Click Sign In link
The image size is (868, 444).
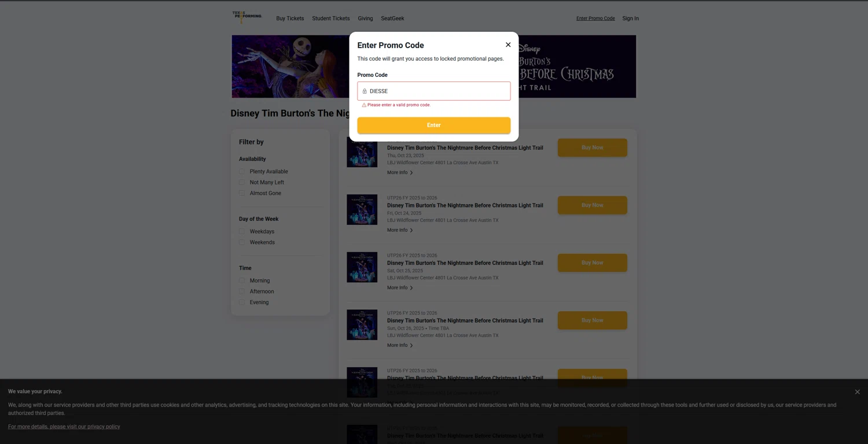click(x=630, y=18)
